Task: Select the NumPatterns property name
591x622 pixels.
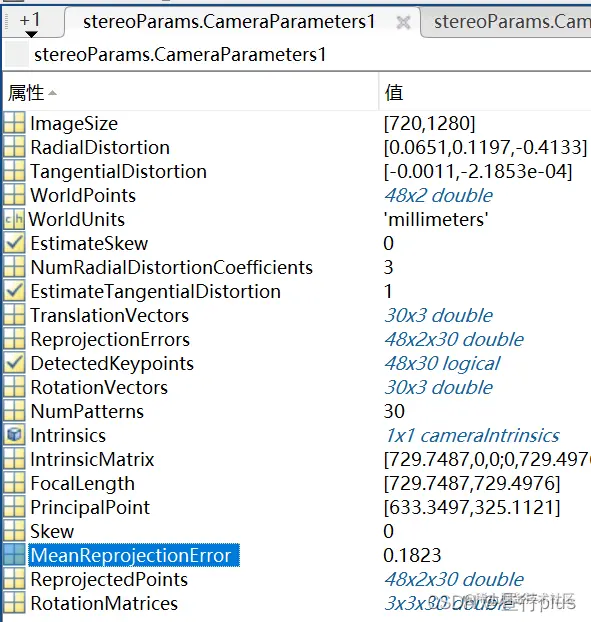Action: click(x=87, y=411)
